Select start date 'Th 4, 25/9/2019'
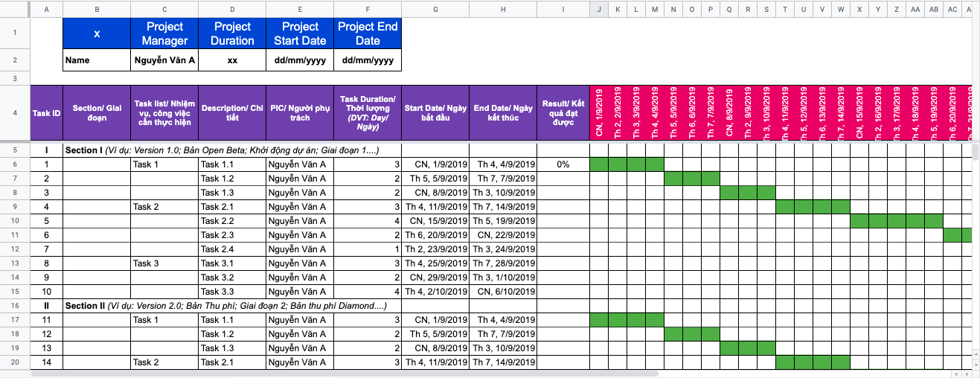The image size is (980, 378). [435, 263]
